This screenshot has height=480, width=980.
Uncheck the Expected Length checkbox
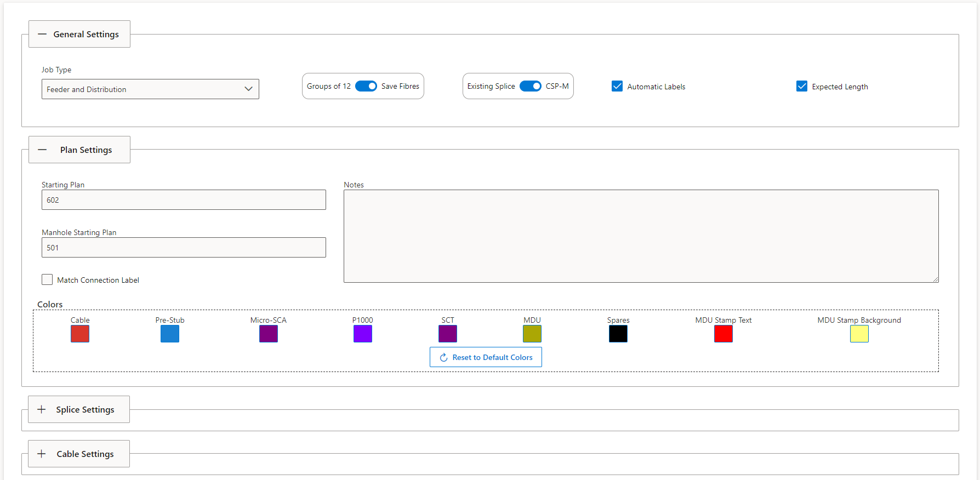[802, 87]
